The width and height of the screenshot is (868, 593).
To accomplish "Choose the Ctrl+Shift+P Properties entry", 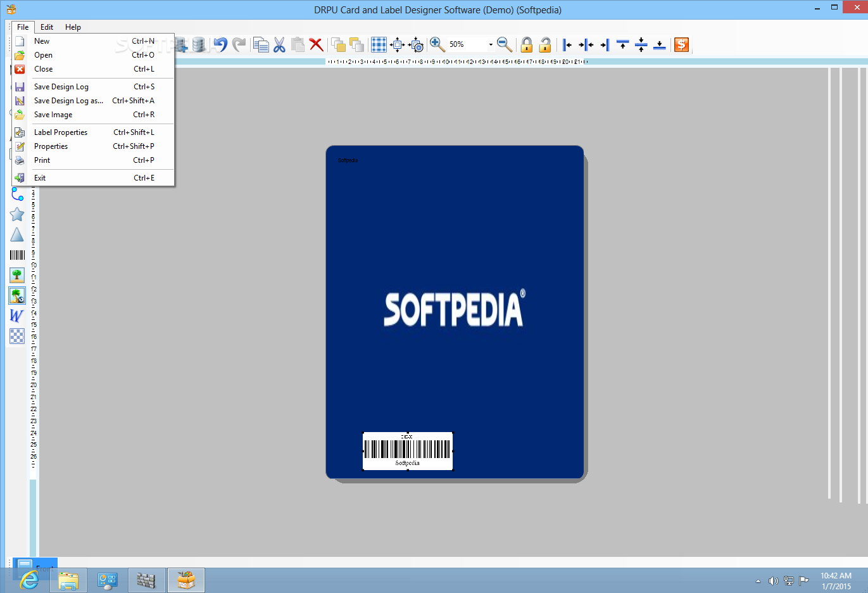I will 93,146.
